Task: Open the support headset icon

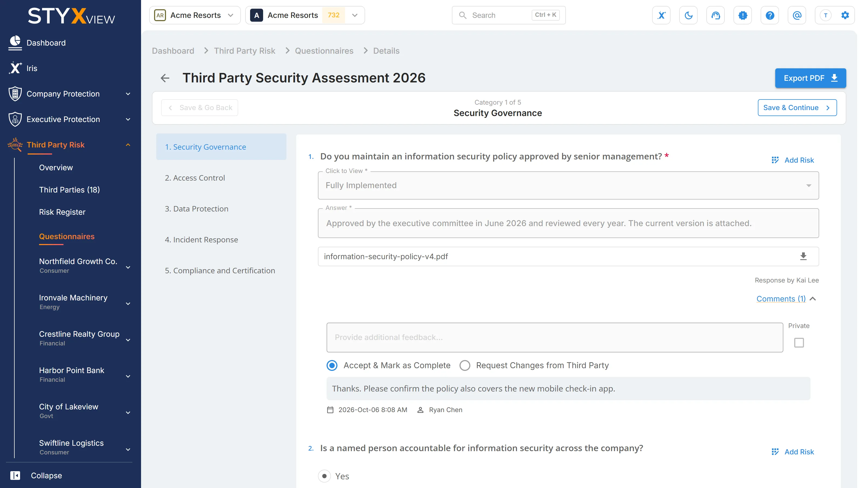Action: point(715,15)
